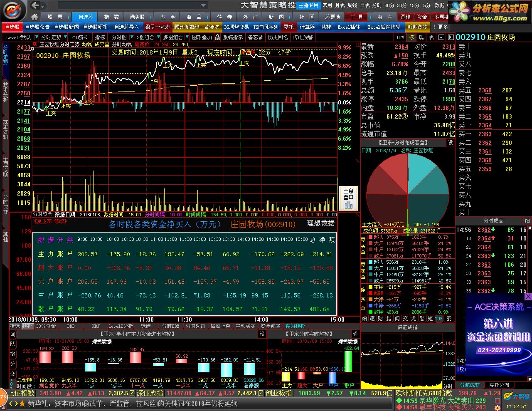
Task: Click the 标 toggle button in chart toolbar
Action: click(411, 37)
